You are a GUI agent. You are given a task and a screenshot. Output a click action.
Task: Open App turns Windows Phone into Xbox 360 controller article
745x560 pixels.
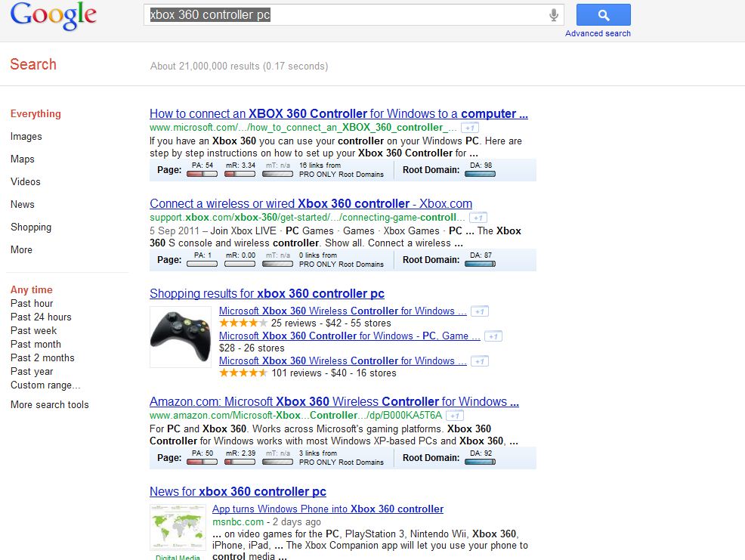328,509
